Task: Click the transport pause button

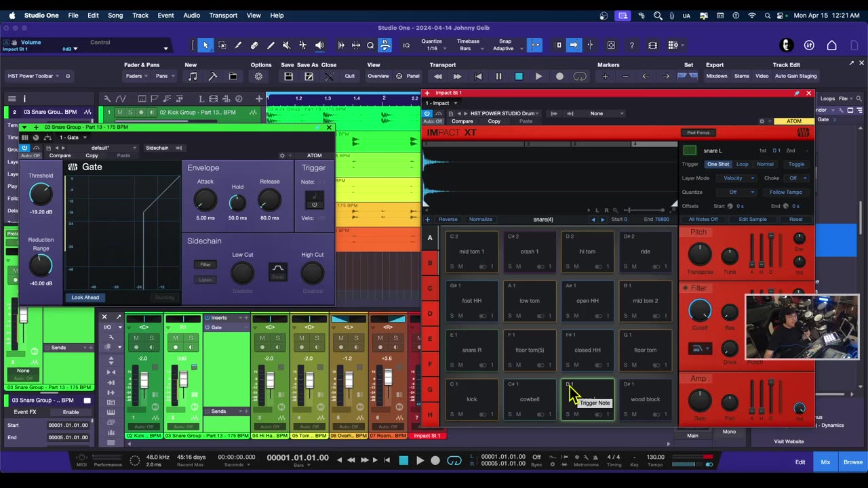Action: point(498,76)
